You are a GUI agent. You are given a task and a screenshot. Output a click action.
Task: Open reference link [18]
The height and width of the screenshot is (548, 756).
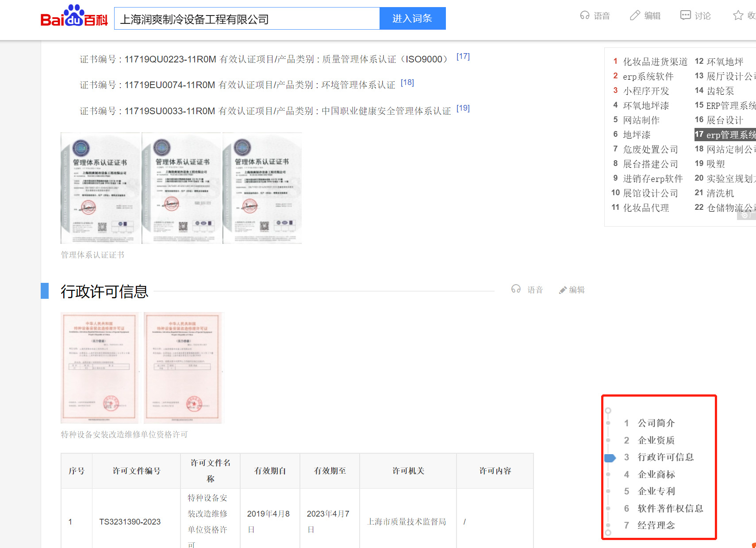tap(407, 83)
